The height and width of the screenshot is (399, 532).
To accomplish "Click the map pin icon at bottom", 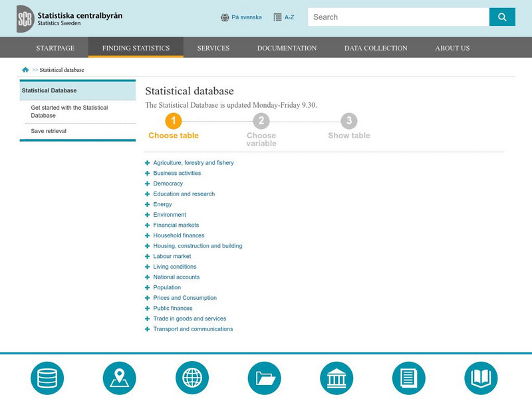I will point(120,378).
